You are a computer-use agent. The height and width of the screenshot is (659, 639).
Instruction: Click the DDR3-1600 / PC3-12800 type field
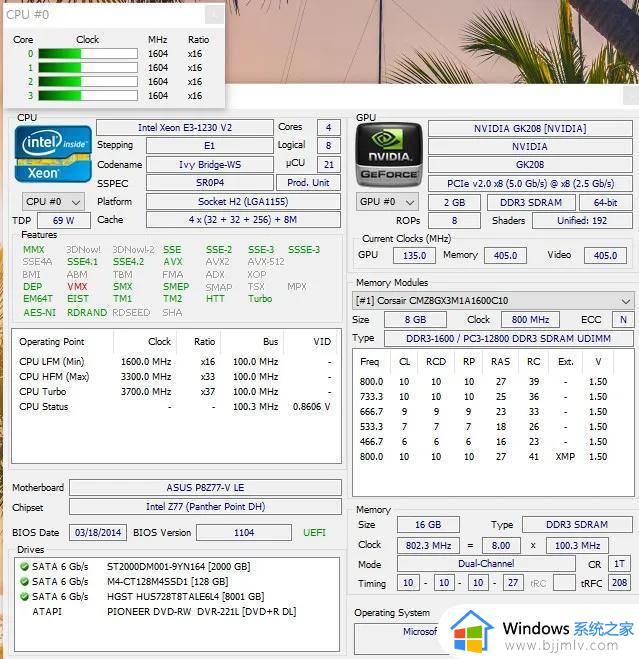click(509, 338)
